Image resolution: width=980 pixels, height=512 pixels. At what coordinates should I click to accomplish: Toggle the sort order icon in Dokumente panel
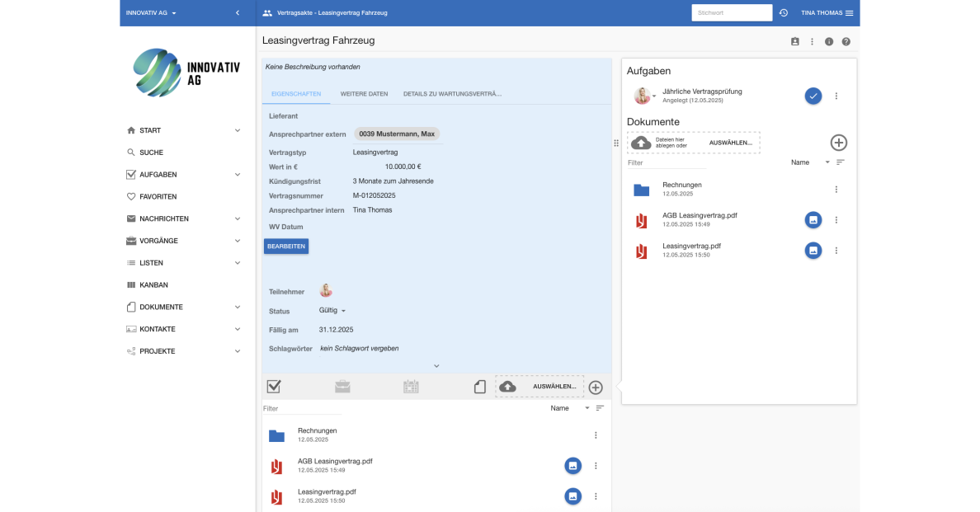click(x=841, y=162)
